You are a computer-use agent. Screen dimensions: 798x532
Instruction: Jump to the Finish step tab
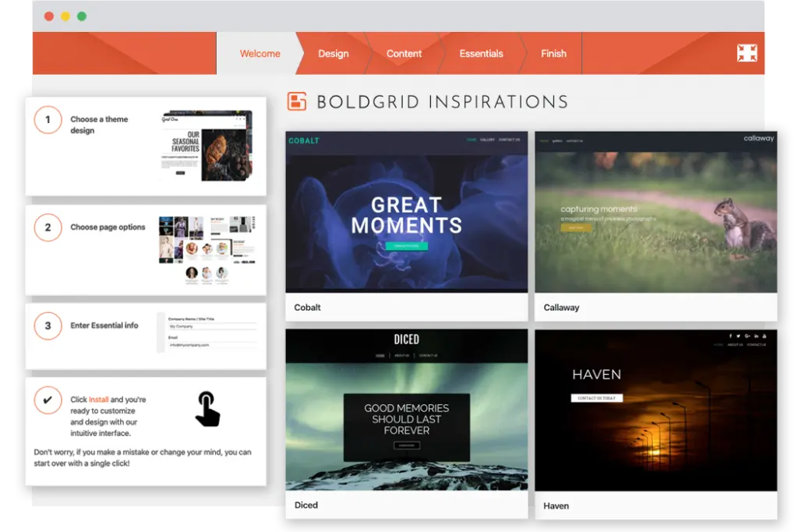tap(553, 54)
